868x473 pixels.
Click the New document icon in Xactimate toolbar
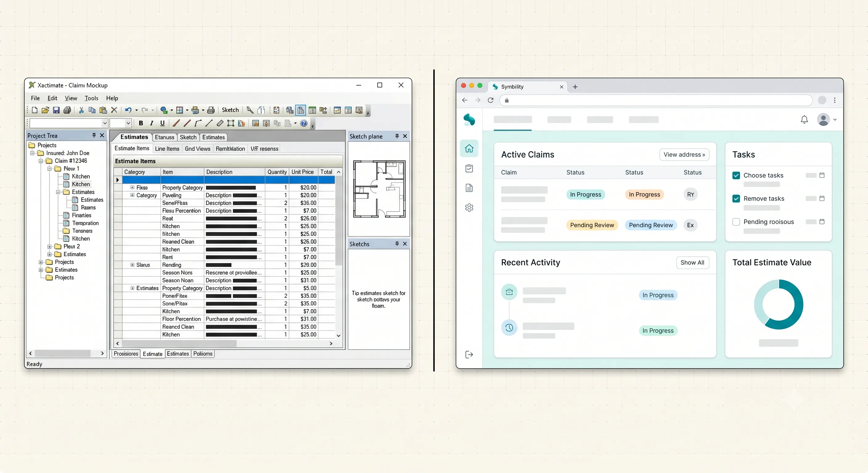[x=35, y=110]
